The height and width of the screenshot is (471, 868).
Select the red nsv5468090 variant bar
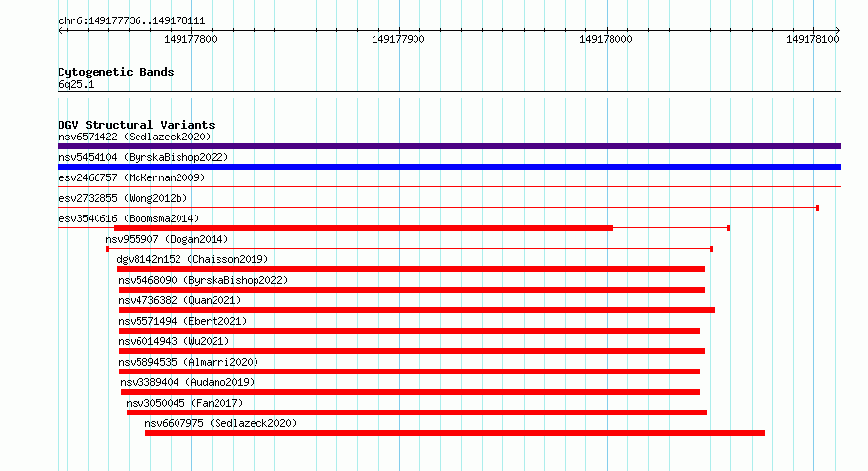coord(412,290)
